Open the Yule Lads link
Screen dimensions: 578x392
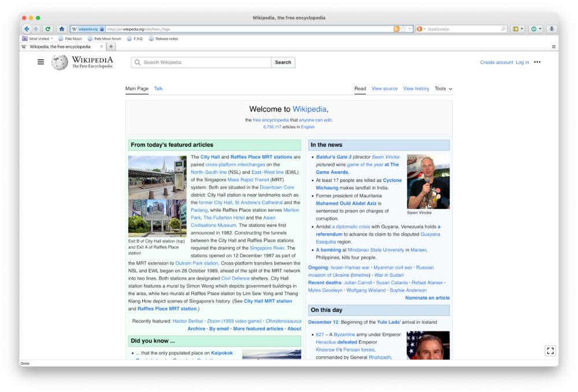pos(388,322)
